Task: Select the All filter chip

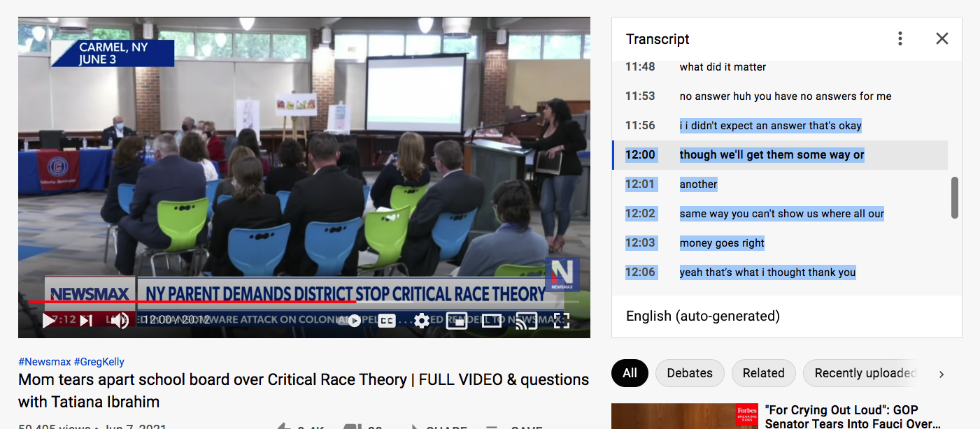Action: pos(630,373)
